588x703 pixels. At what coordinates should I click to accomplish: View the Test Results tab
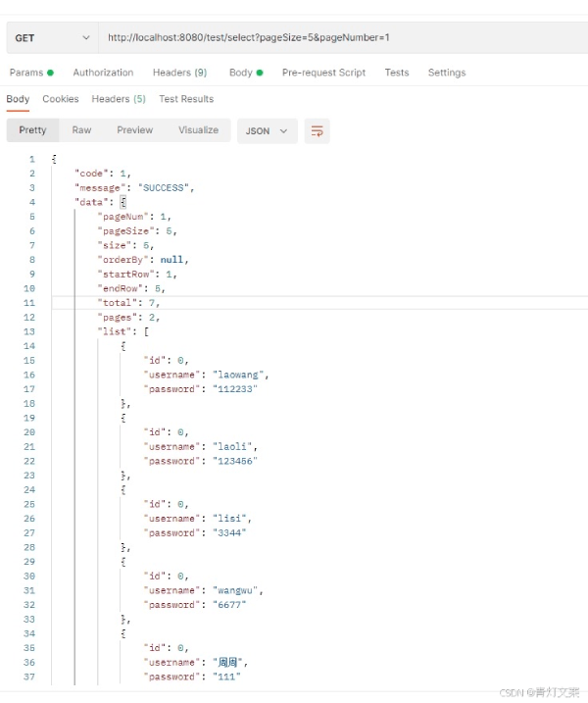[x=186, y=99]
